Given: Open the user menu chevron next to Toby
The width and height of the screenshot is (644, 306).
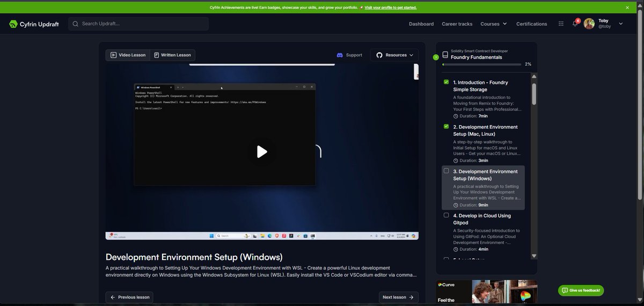Looking at the screenshot, I should [x=621, y=24].
